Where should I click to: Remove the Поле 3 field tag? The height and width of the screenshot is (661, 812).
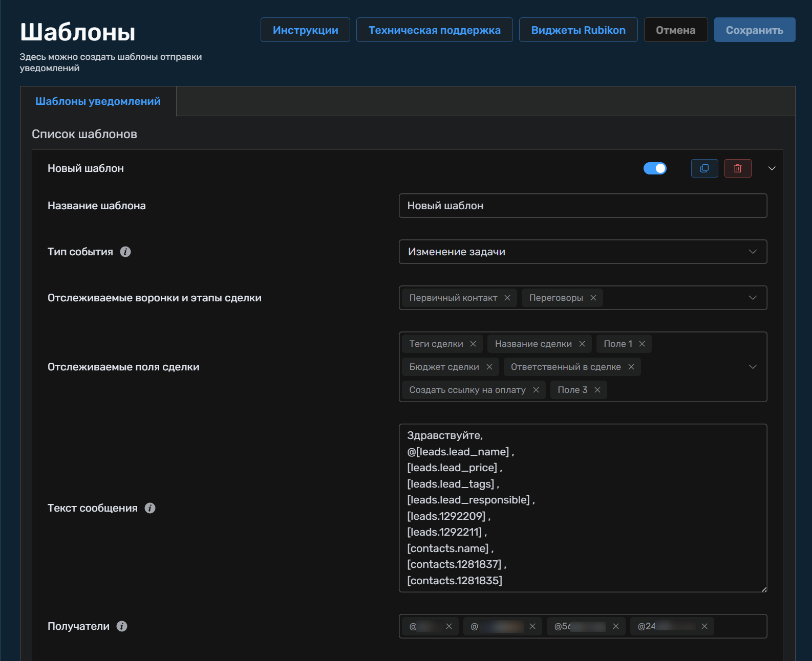(597, 390)
